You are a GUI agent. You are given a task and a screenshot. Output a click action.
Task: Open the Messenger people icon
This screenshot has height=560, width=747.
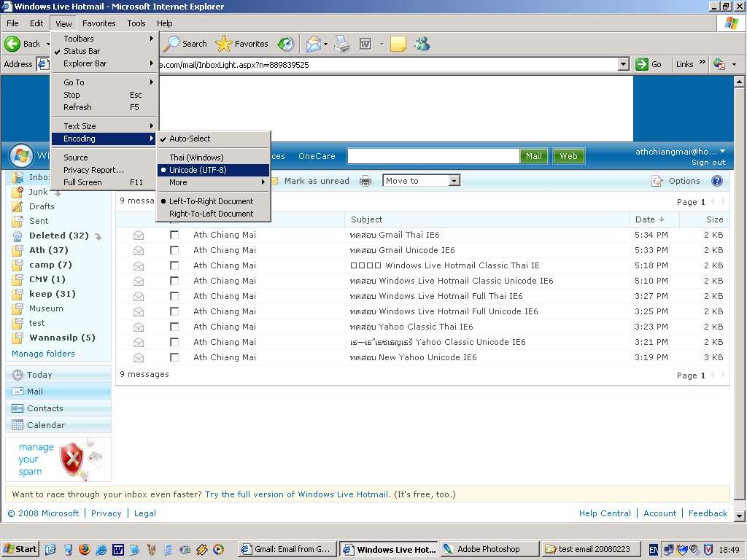click(x=422, y=44)
